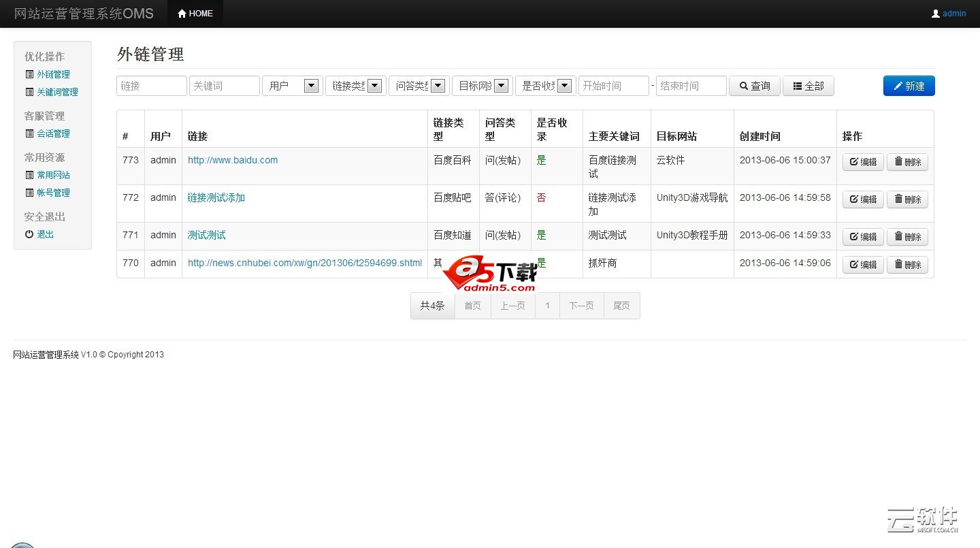Click edit icon in row 773
Viewport: 980px width, 548px height.
(854, 162)
